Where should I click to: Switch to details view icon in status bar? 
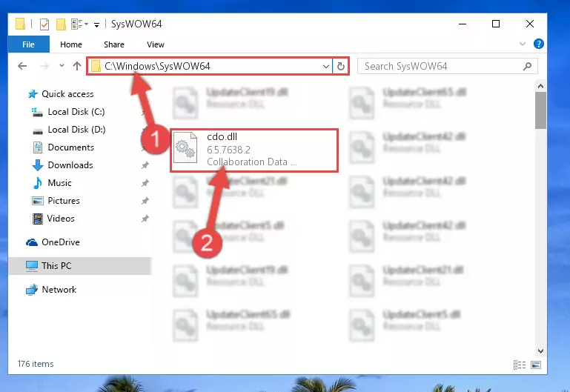pos(520,365)
